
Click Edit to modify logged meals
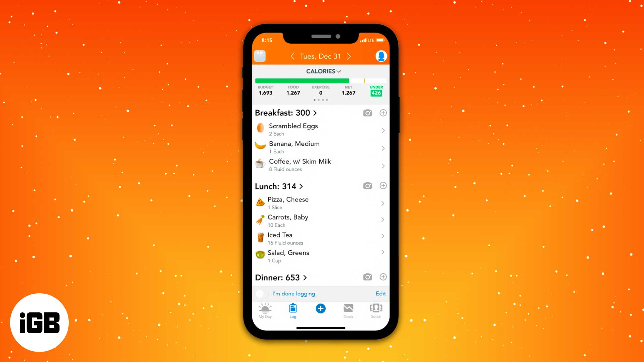click(380, 293)
